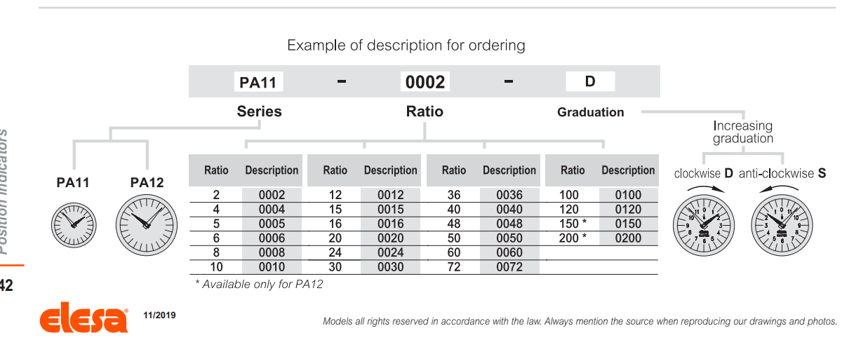Click the ratio 150 * table cell

[x=573, y=224]
